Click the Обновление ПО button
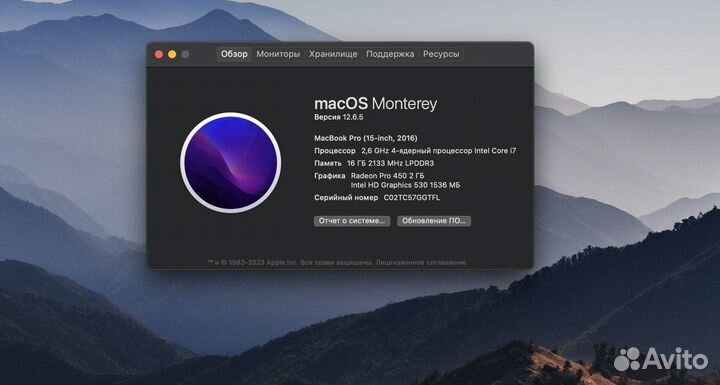 (433, 221)
